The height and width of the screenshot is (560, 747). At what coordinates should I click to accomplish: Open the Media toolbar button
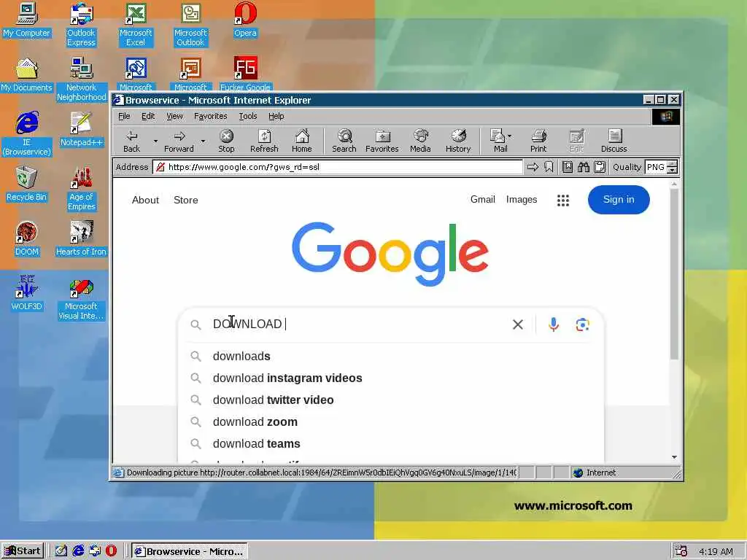[x=420, y=141]
